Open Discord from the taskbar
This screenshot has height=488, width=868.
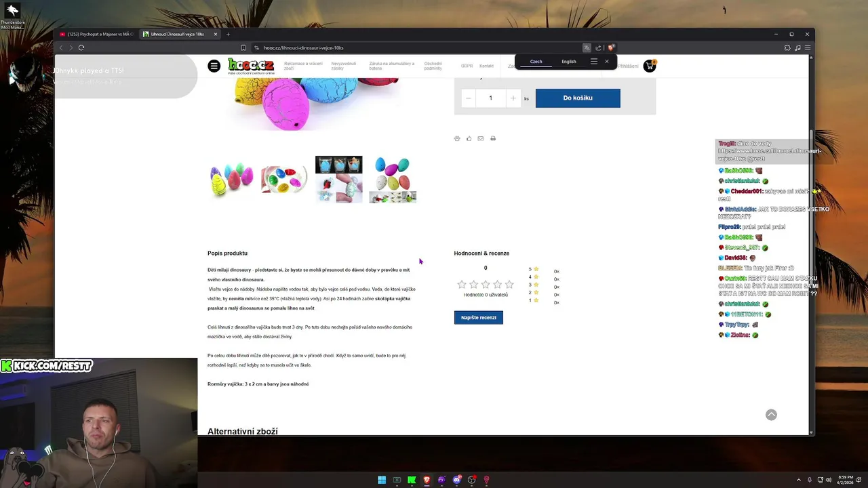[x=456, y=480]
